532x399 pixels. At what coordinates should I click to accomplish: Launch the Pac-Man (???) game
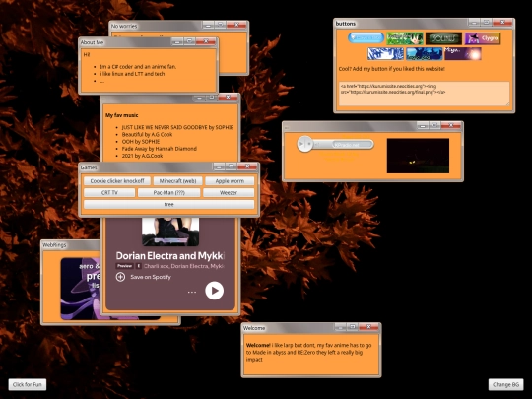[x=169, y=192]
